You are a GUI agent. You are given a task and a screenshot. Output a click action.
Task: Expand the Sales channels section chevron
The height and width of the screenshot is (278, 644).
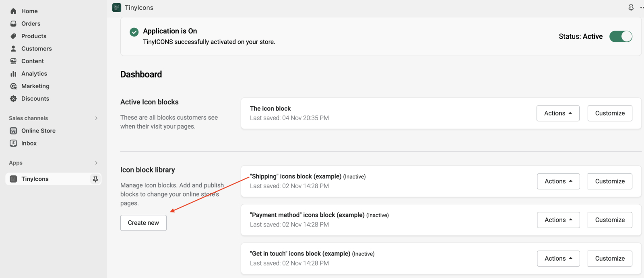(x=96, y=118)
